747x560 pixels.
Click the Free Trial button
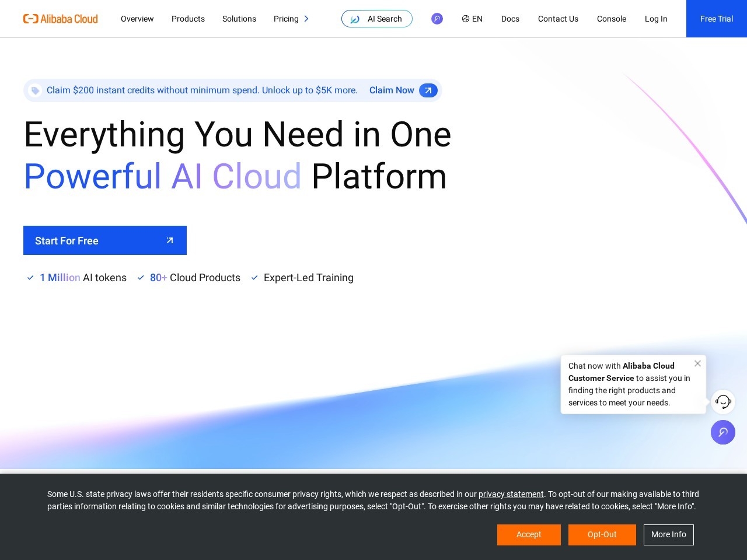[x=717, y=19]
